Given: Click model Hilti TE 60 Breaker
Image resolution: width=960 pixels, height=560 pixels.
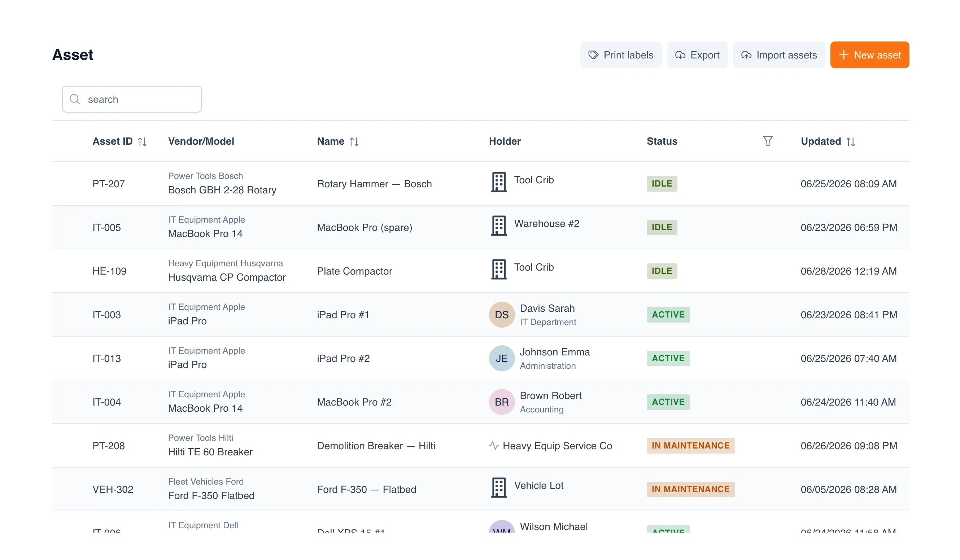Looking at the screenshot, I should pyautogui.click(x=210, y=452).
